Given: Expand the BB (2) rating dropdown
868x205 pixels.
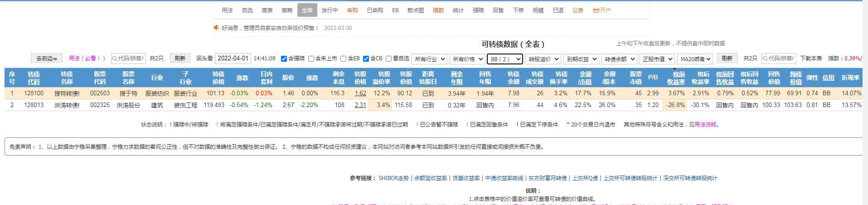Looking at the screenshot, I should pos(504,59).
